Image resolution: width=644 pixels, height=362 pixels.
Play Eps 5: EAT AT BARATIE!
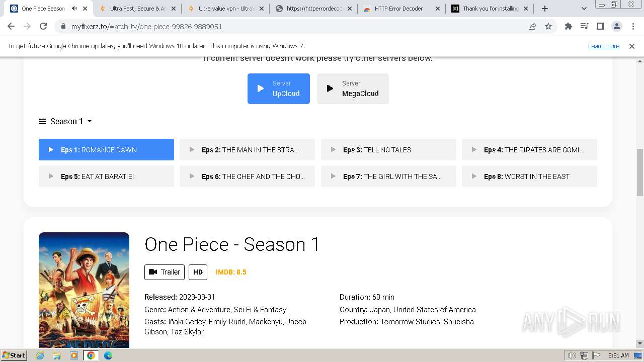[106, 176]
